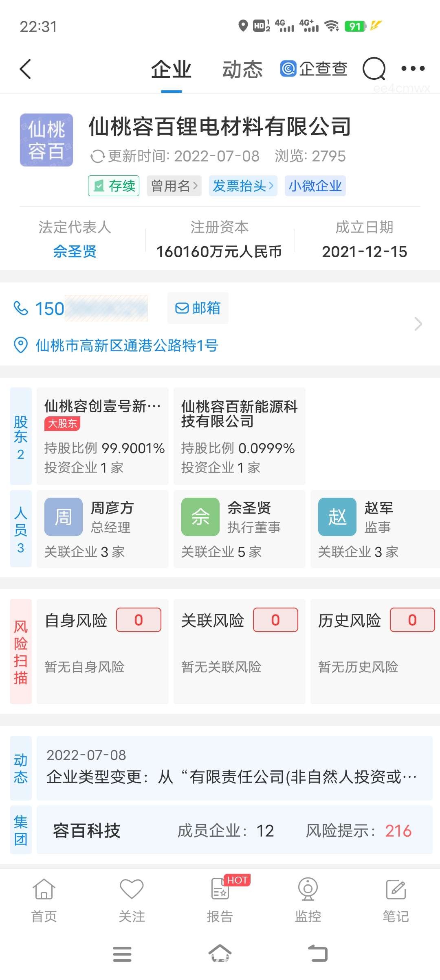
Task: Open the 报告 report icon
Action: click(220, 889)
